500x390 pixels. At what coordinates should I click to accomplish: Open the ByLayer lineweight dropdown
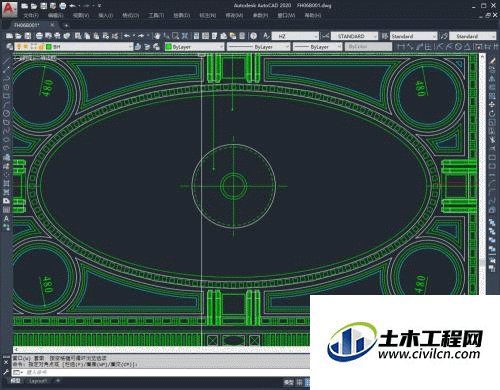click(317, 47)
